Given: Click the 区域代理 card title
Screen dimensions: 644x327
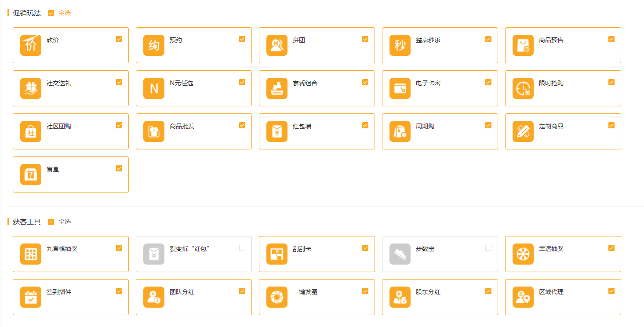Looking at the screenshot, I should (551, 292).
